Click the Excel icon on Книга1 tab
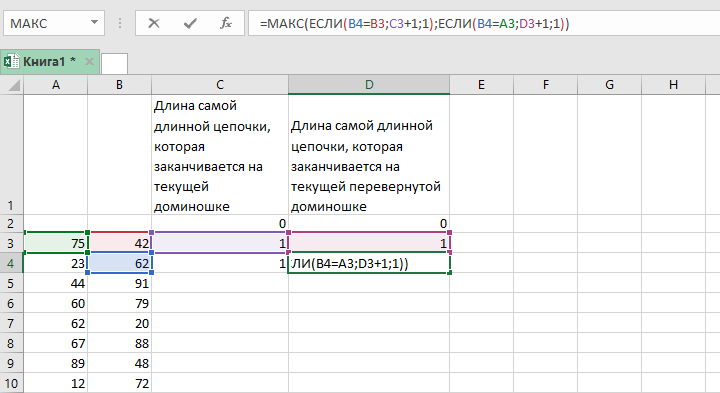 click(11, 62)
